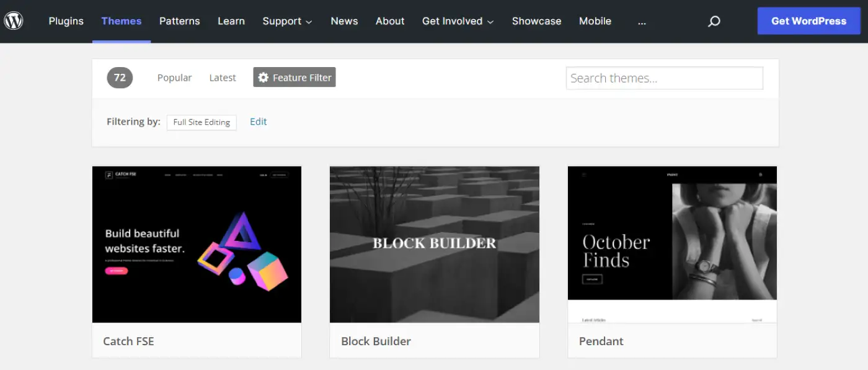Expand the Get Involved dropdown
868x370 pixels.
[x=458, y=21]
